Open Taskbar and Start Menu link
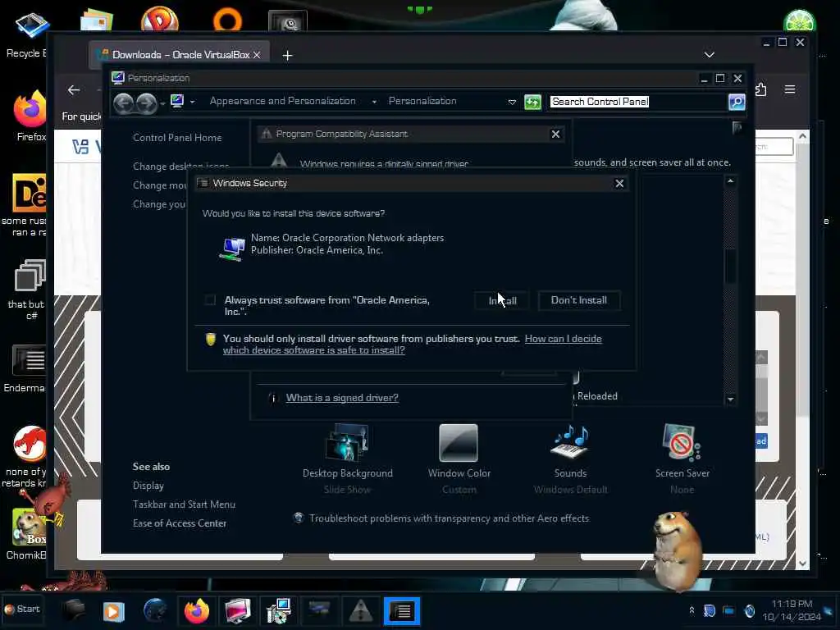The image size is (840, 630). 184,504
